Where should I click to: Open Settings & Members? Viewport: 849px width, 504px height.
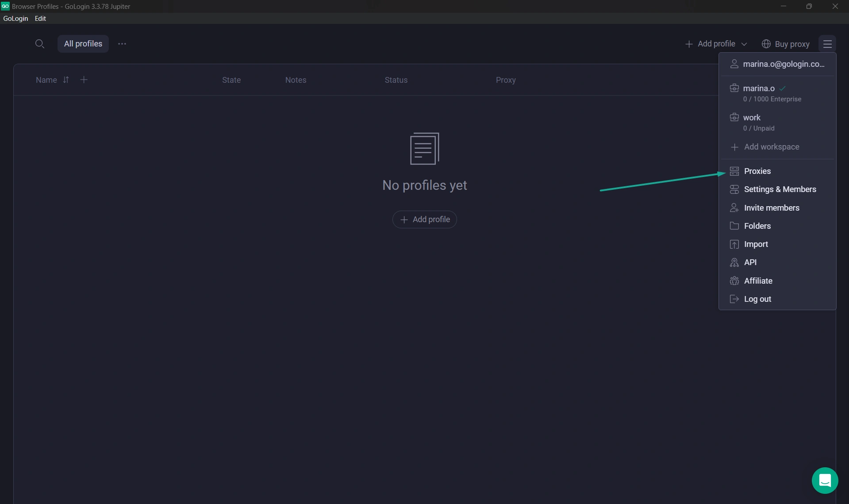click(x=780, y=189)
